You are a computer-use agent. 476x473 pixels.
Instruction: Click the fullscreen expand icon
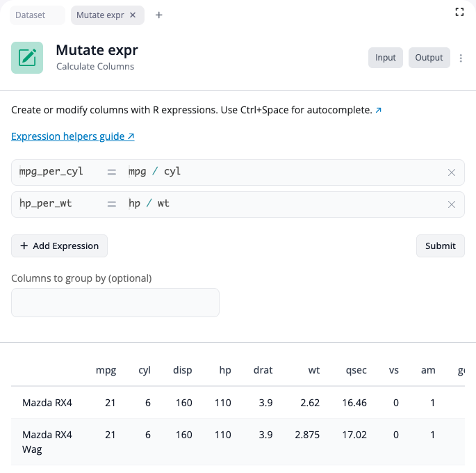459,12
